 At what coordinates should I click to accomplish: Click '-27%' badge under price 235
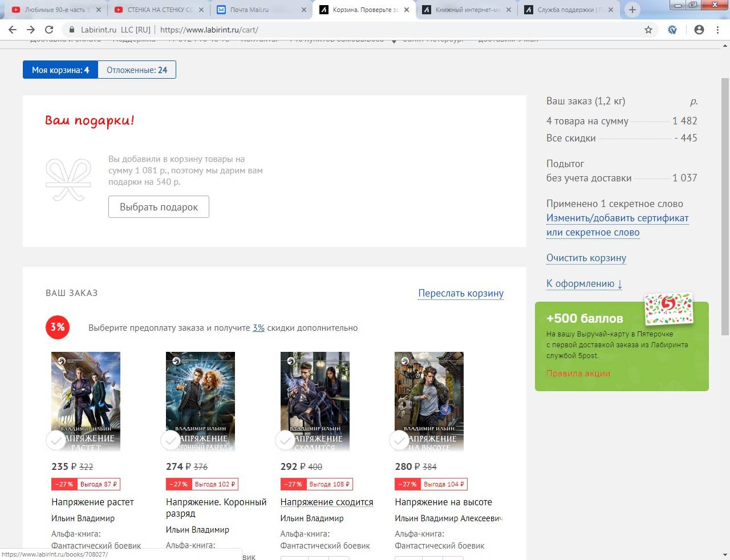(x=64, y=484)
